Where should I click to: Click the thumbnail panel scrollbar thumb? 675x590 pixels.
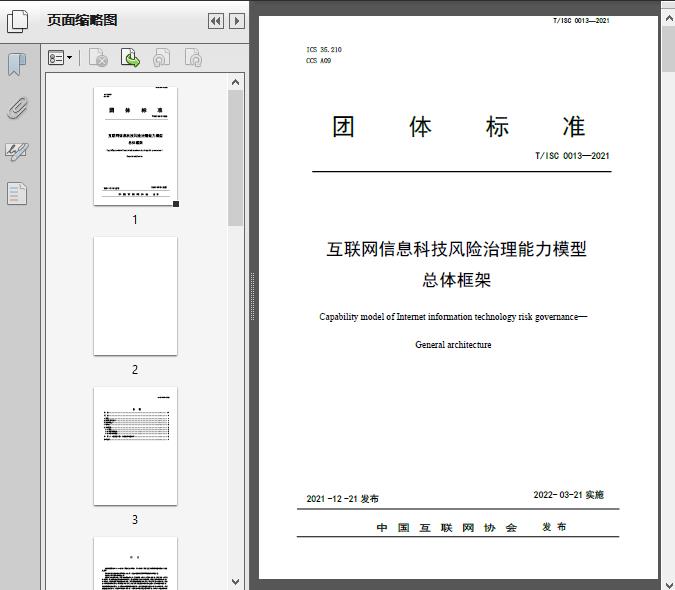[x=235, y=158]
